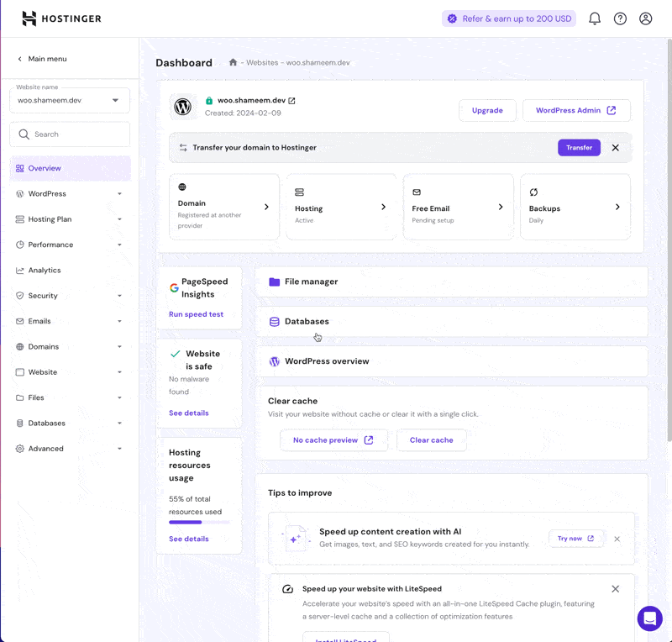Click Try now for AI content
The image size is (672, 642).
pyautogui.click(x=575, y=538)
